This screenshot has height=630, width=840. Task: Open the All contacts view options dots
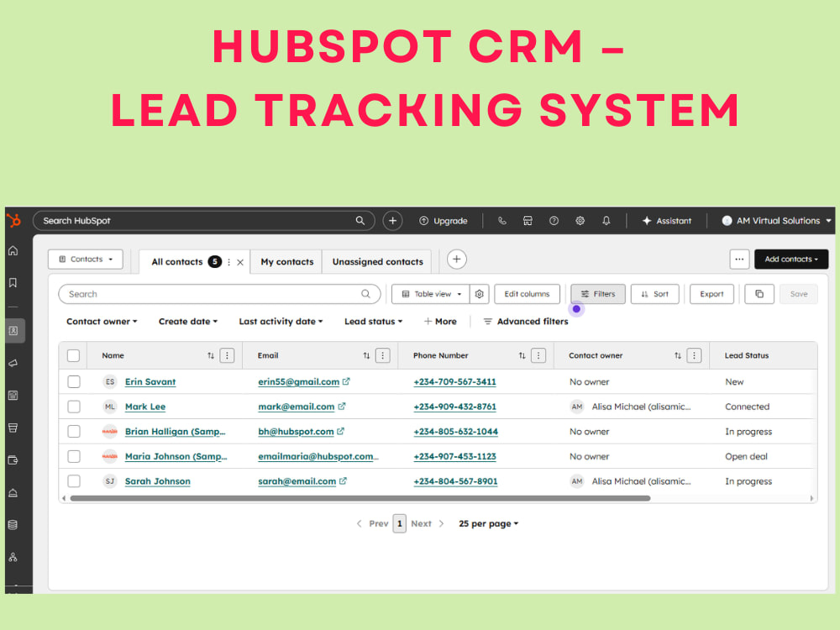click(x=229, y=262)
